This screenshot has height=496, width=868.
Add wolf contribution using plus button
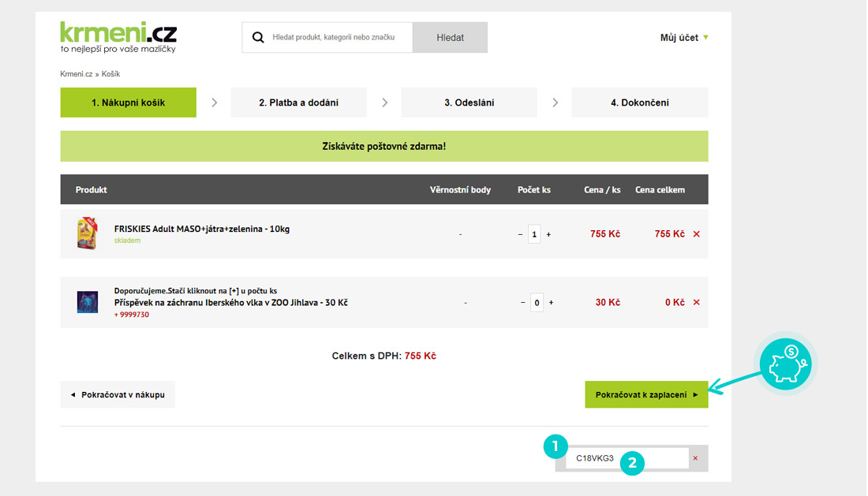(551, 302)
